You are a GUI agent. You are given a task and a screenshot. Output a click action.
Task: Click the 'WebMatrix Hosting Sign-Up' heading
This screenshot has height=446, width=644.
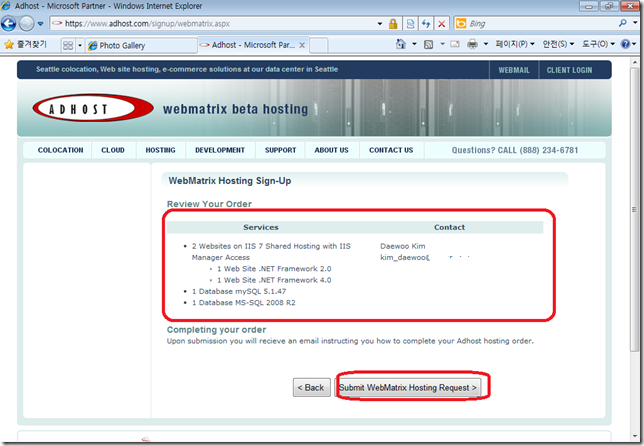coord(230,181)
